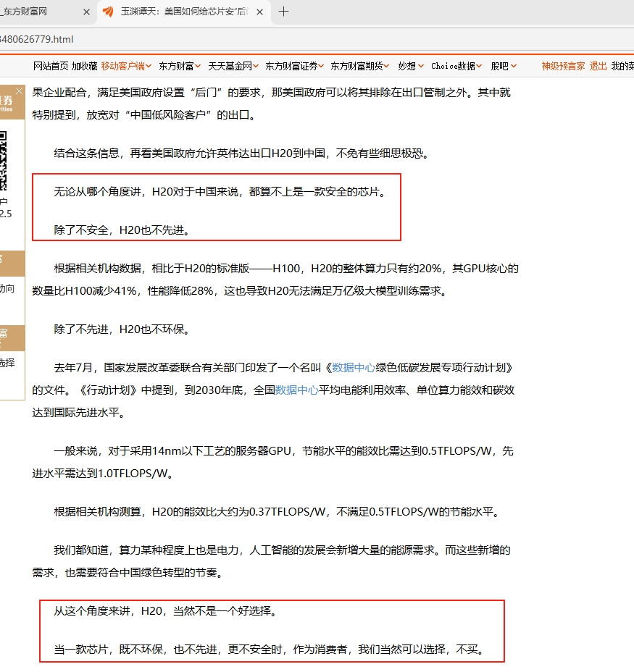Click the 东方财富 favicon on the active tab

[108, 12]
